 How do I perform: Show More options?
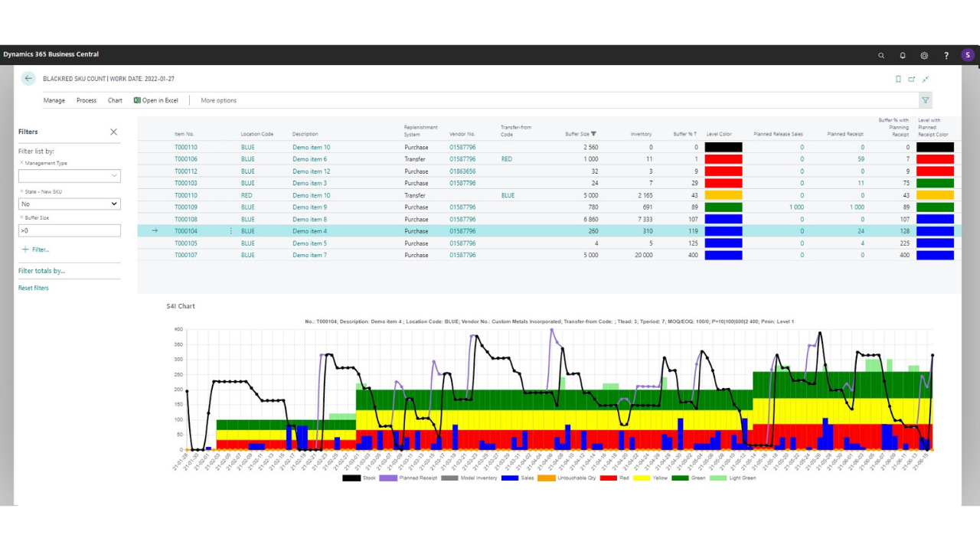coord(219,100)
